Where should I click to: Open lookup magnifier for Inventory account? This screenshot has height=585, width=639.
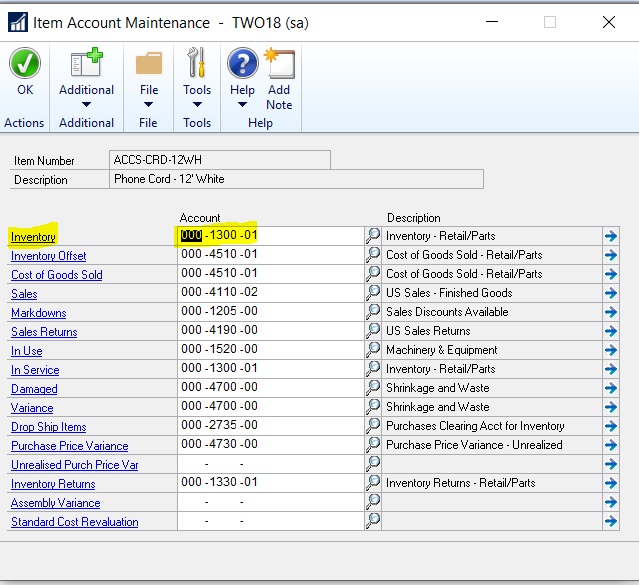click(x=373, y=236)
